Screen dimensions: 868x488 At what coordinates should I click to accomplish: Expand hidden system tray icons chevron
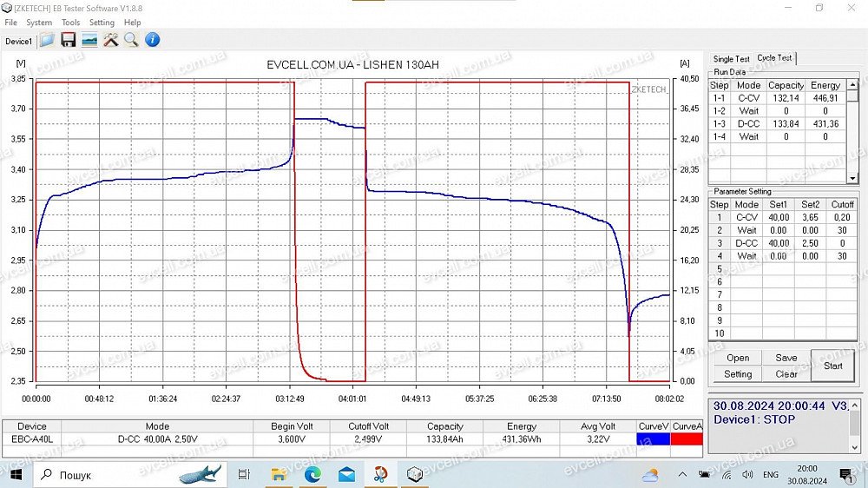coord(682,474)
